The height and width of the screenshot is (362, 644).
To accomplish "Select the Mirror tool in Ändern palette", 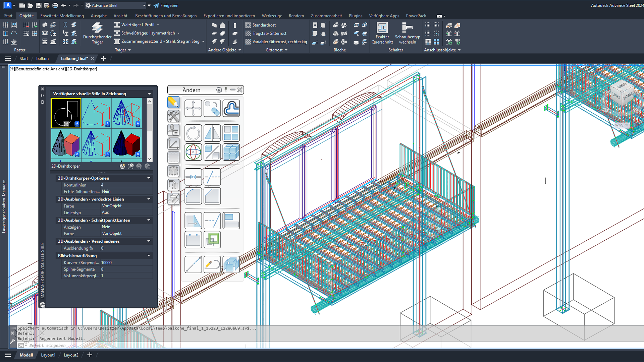I will pos(212,133).
